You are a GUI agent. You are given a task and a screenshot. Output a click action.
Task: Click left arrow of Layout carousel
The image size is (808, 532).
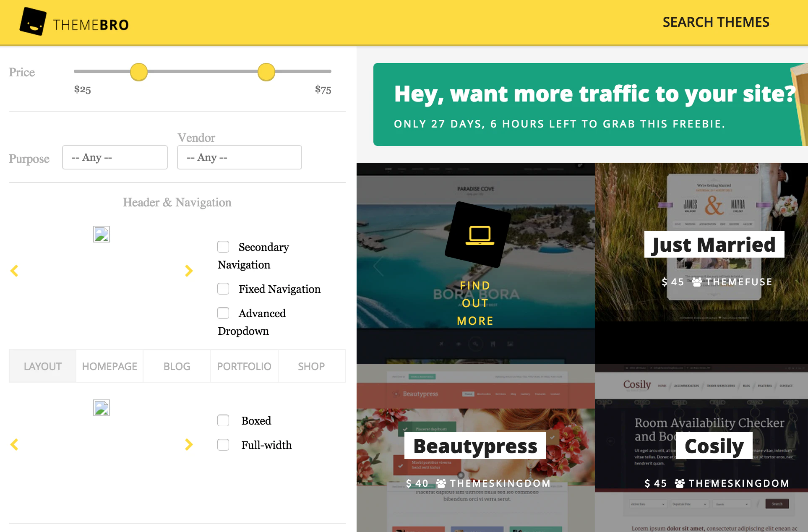(14, 445)
